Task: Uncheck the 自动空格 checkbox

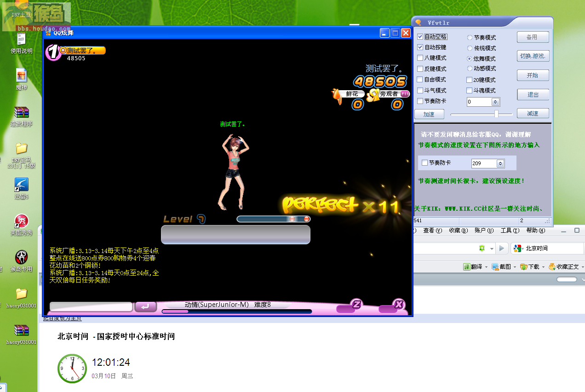Action: 420,36
